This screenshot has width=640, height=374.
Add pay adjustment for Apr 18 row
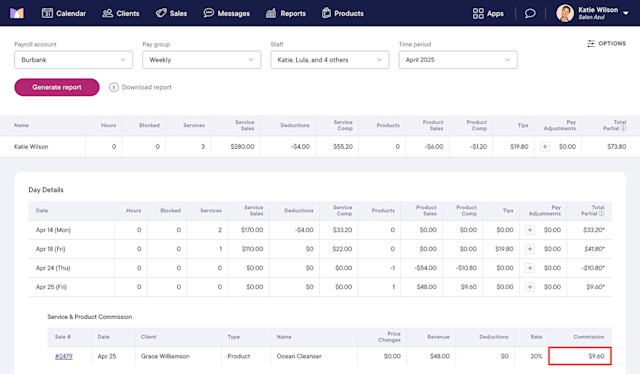pyautogui.click(x=530, y=249)
